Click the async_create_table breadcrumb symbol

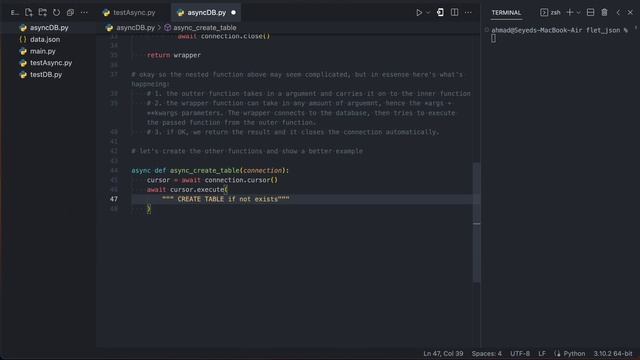point(204,28)
